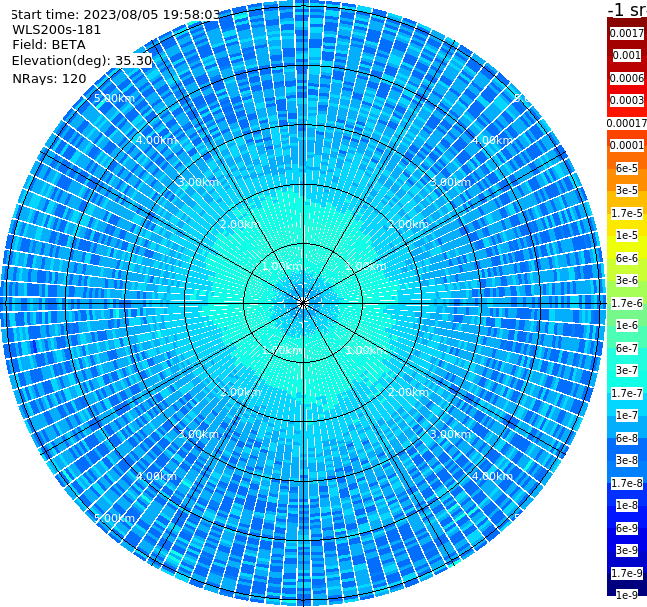This screenshot has width=647, height=607.
Task: Click the 3e-5 colorbar tick label
Action: click(x=627, y=190)
